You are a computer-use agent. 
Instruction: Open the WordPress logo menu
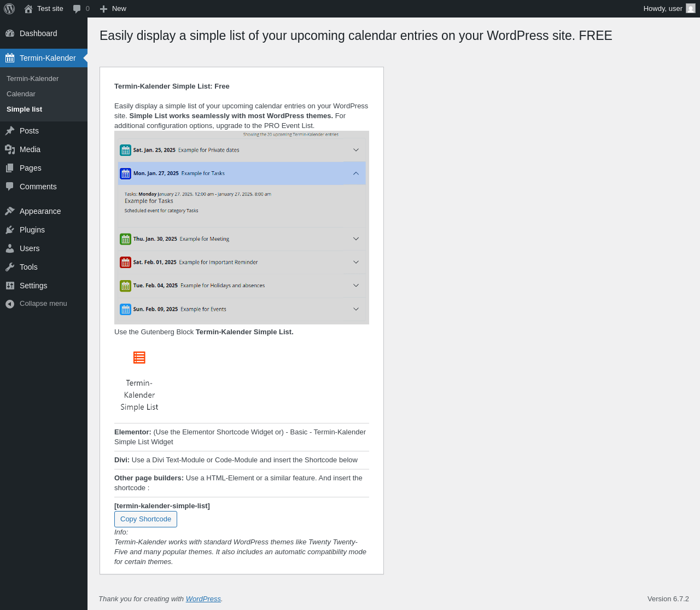tap(9, 9)
